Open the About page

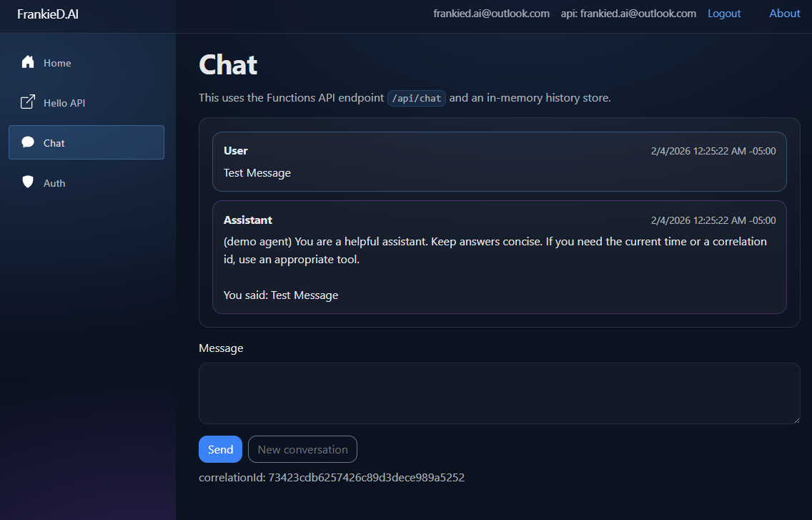784,13
